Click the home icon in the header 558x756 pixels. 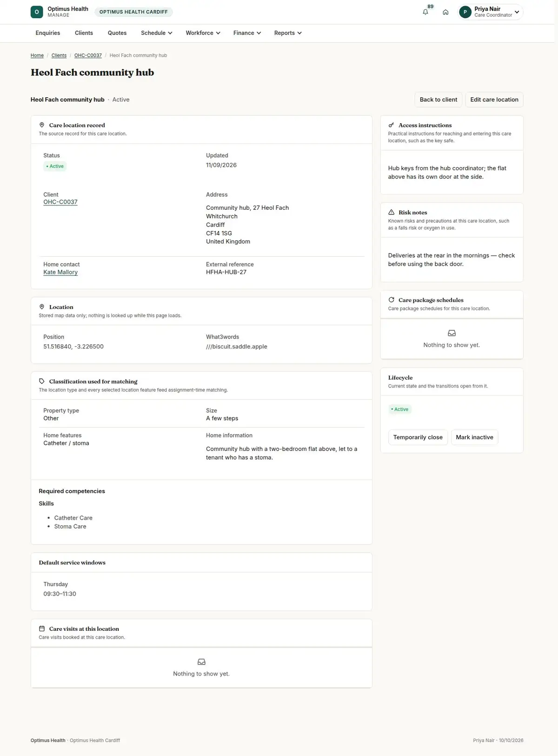tap(445, 12)
